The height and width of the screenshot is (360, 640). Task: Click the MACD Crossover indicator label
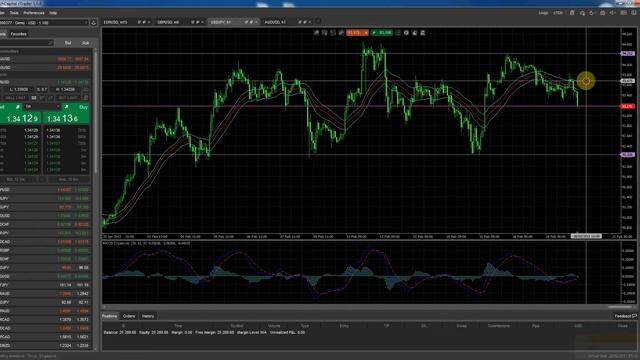[x=147, y=243]
